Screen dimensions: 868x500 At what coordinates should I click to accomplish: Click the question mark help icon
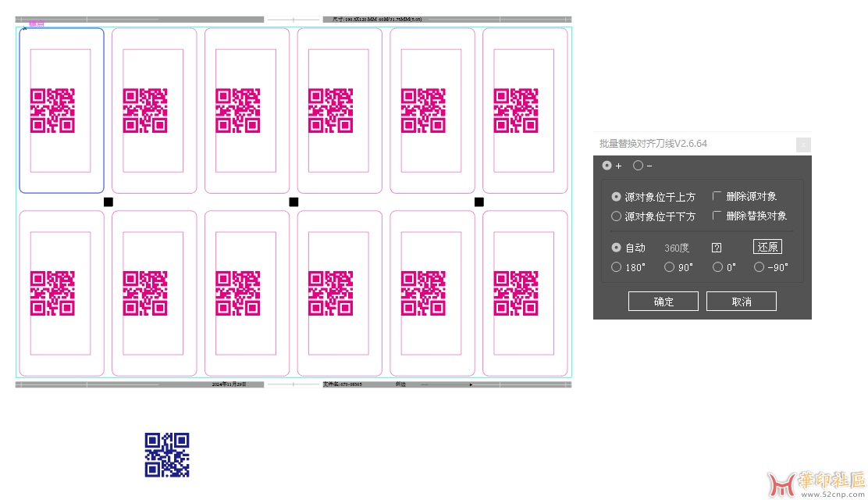[x=717, y=248]
